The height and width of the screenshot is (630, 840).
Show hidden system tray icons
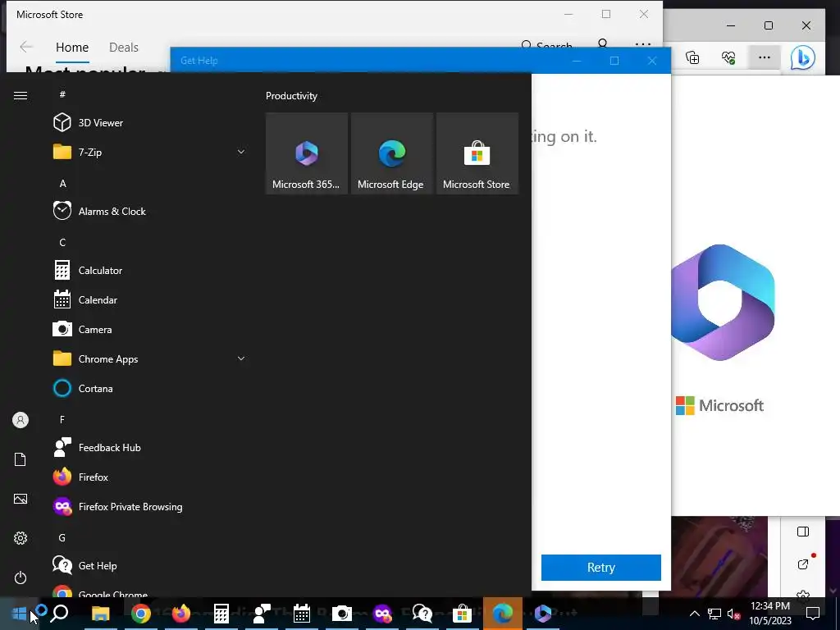[x=694, y=614]
